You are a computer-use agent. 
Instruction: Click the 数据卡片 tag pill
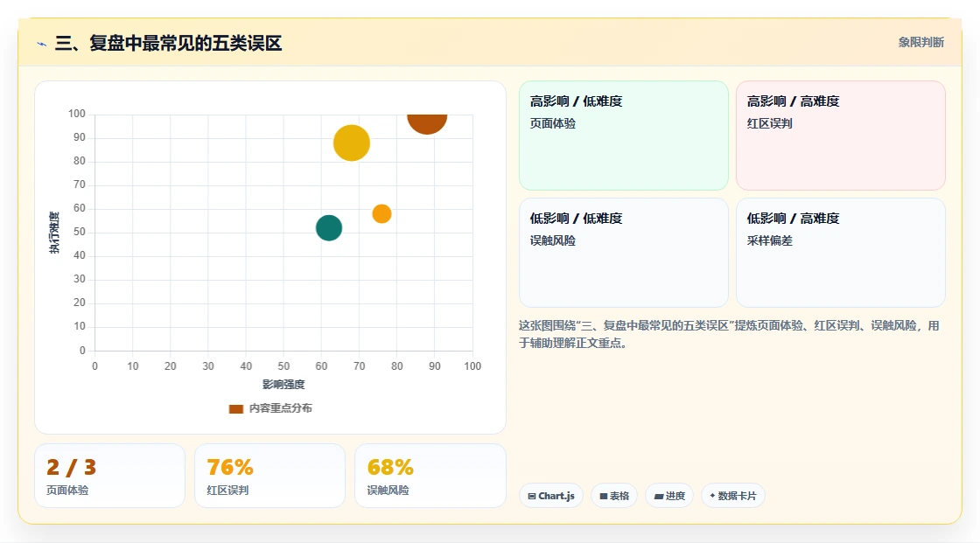733,496
